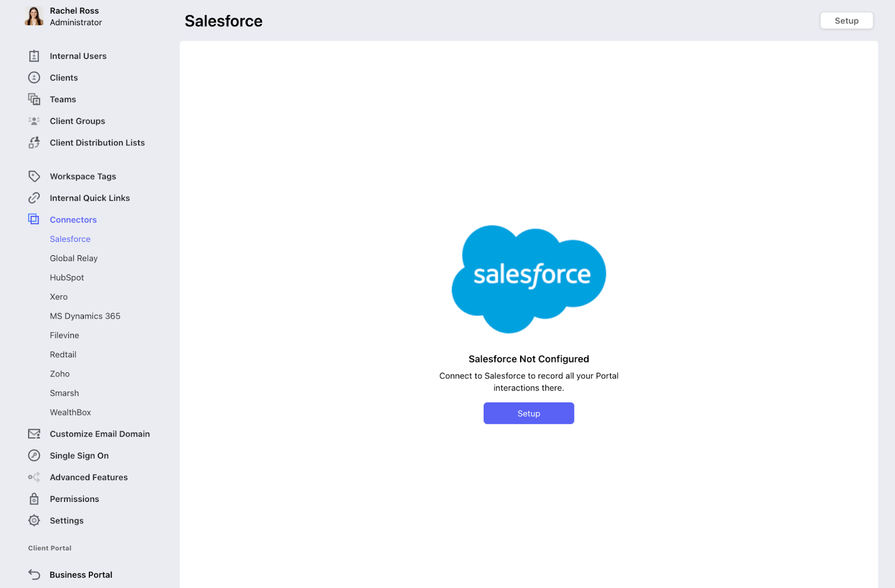Choose MS Dynamics 365 connector
895x588 pixels.
(85, 316)
